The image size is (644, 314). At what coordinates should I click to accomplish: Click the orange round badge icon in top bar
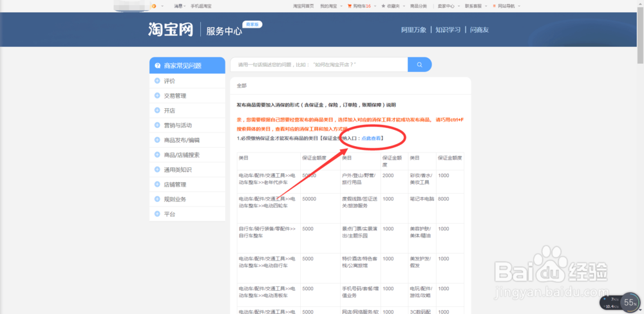(x=154, y=6)
